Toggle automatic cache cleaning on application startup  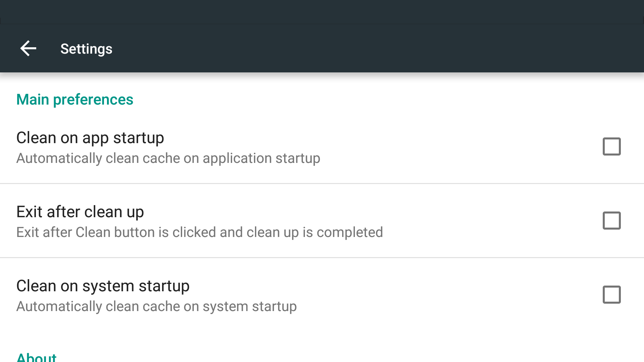(611, 146)
